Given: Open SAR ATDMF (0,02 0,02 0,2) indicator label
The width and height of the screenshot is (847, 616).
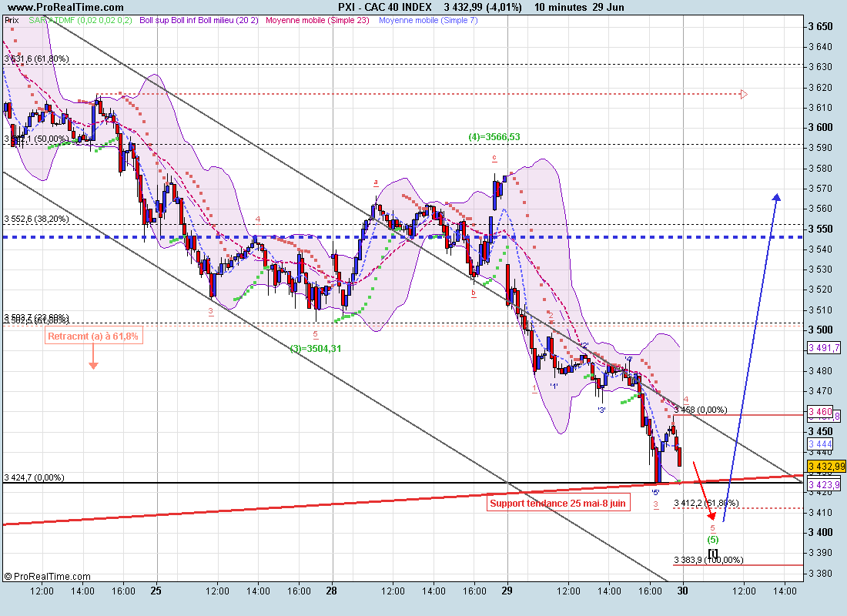Looking at the screenshot, I should 80,20.
